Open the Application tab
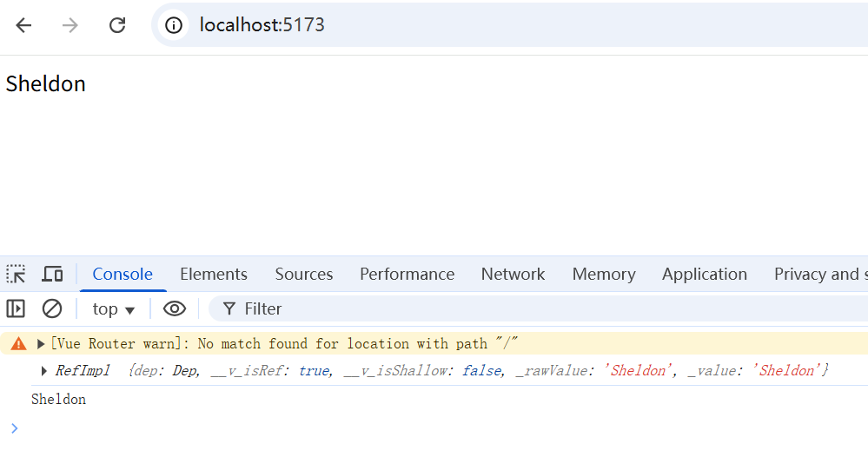The image size is (868, 464). (705, 274)
